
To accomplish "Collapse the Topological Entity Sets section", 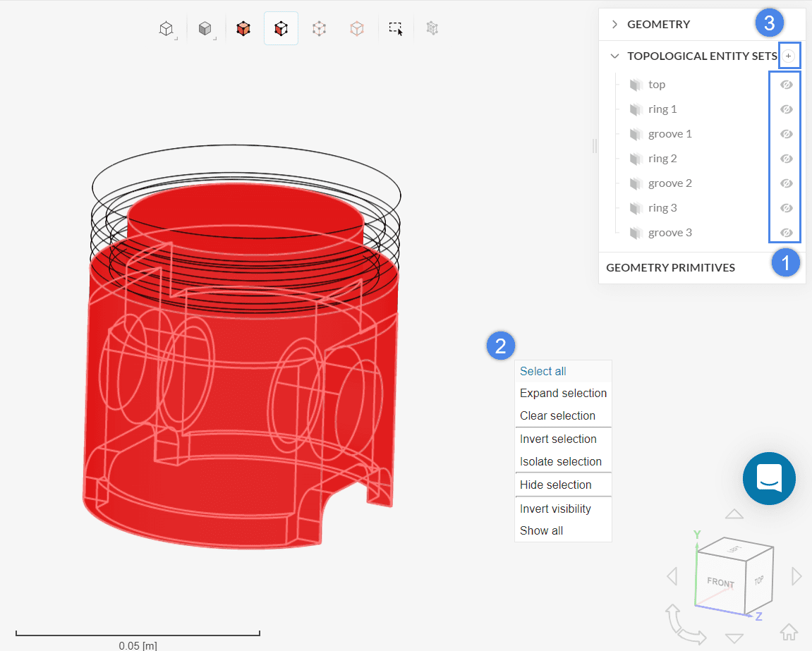I will pos(614,56).
